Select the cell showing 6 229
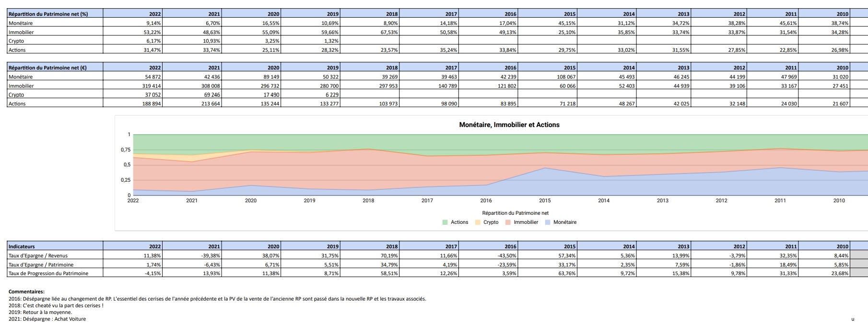Image resolution: width=868 pixels, height=325 pixels. coord(310,95)
